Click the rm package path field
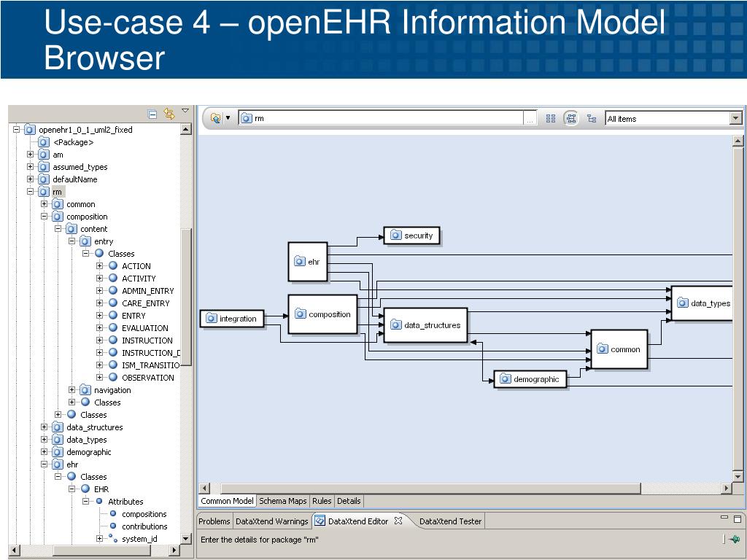This screenshot has height=560, width=747. point(381,118)
